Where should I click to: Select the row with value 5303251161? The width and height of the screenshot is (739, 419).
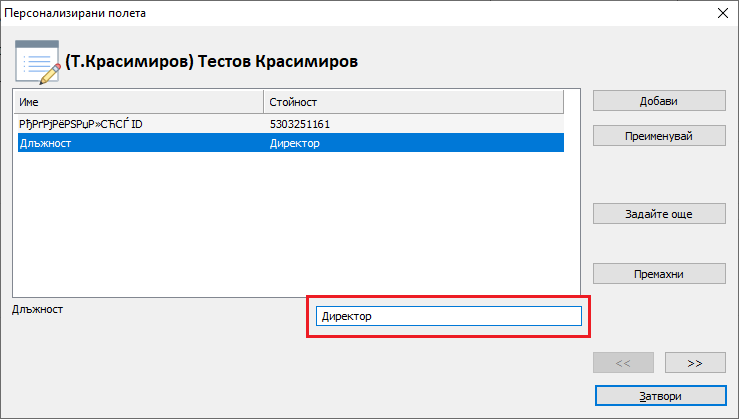click(x=300, y=125)
